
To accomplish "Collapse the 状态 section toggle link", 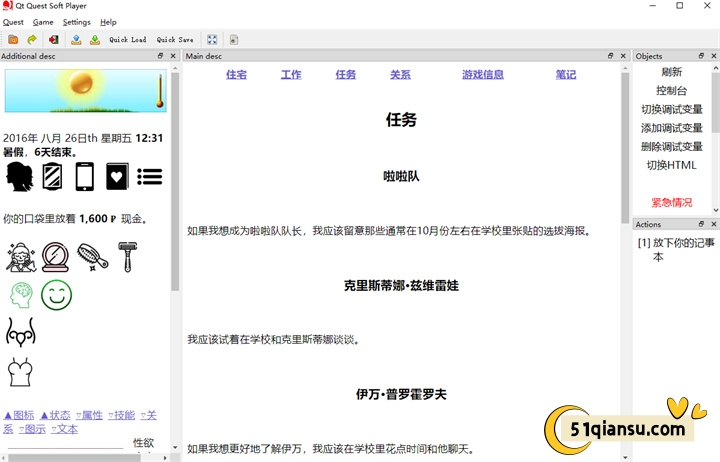I will (55, 415).
